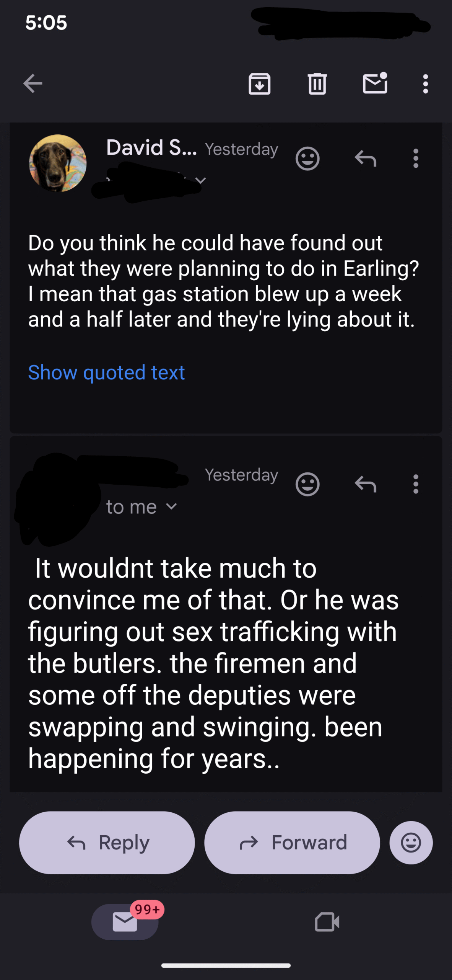452x980 pixels.
Task: Open conversation overflow menu at top
Action: tap(425, 83)
